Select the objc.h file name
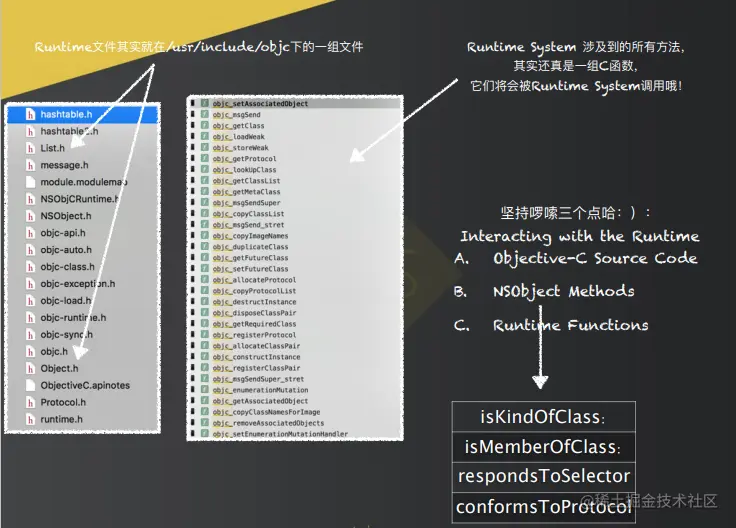 [54, 352]
